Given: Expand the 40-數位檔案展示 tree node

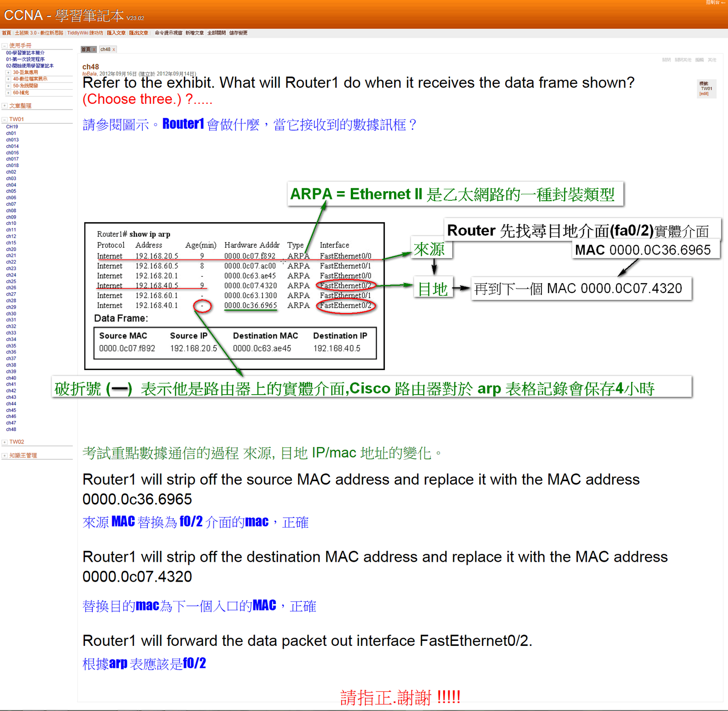Looking at the screenshot, I should (8, 79).
